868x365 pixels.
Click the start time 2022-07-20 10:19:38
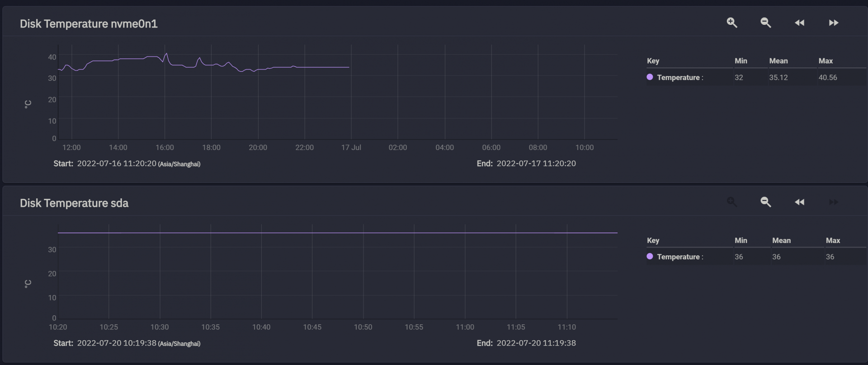click(117, 343)
